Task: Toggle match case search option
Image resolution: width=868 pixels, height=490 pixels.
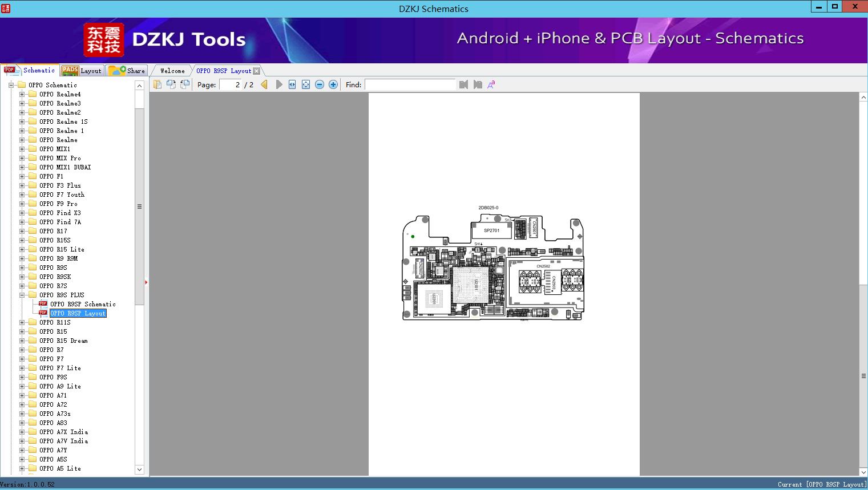Action: click(491, 84)
